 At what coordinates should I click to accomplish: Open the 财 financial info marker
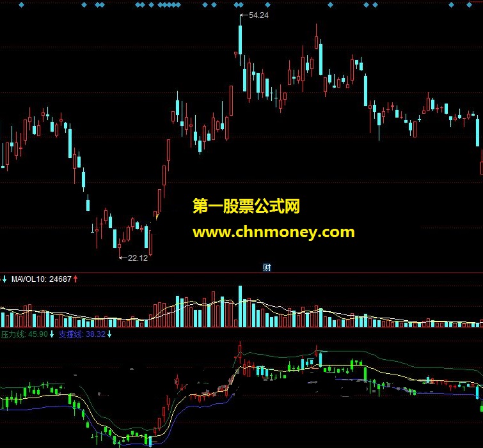point(267,267)
